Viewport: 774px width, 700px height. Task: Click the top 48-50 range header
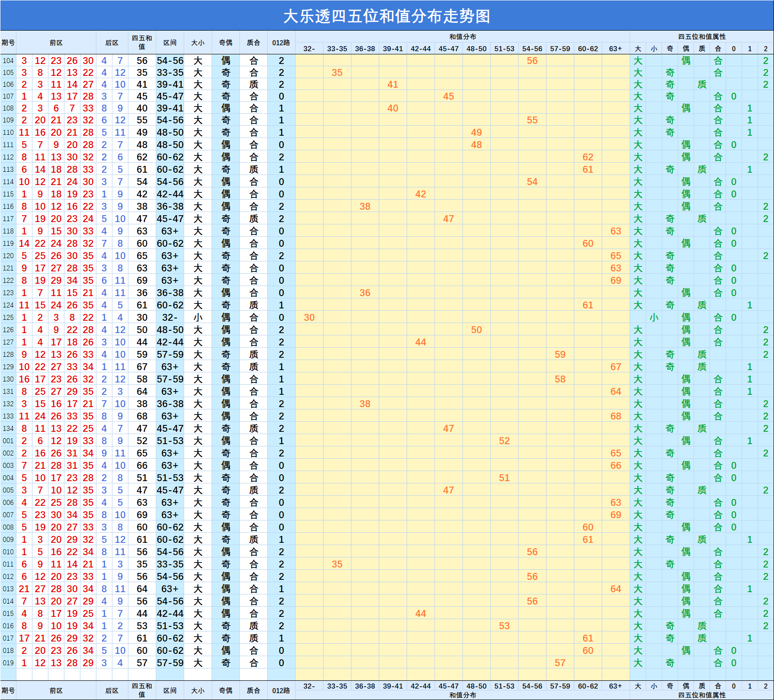477,48
